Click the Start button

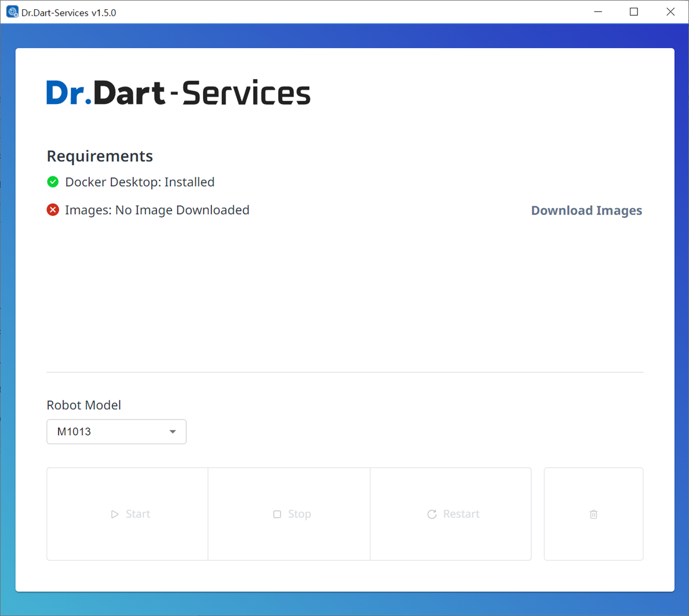(127, 514)
